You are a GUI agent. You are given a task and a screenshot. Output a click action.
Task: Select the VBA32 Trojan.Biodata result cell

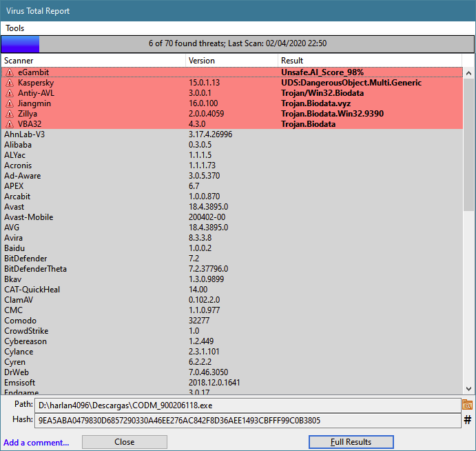click(x=308, y=124)
